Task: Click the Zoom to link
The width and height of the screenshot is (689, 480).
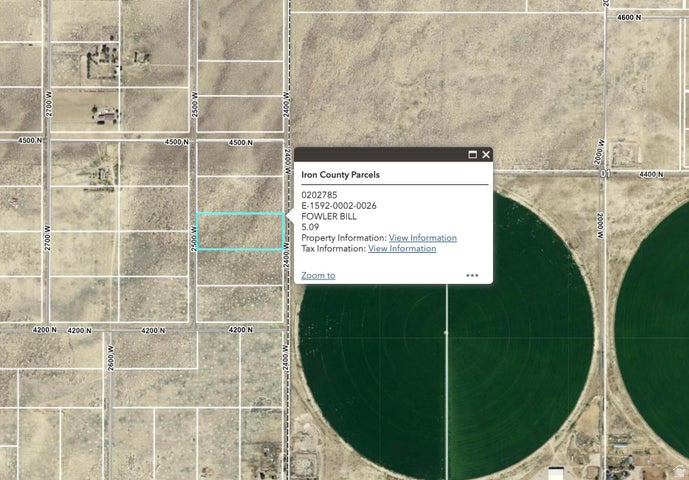Action: [318, 276]
